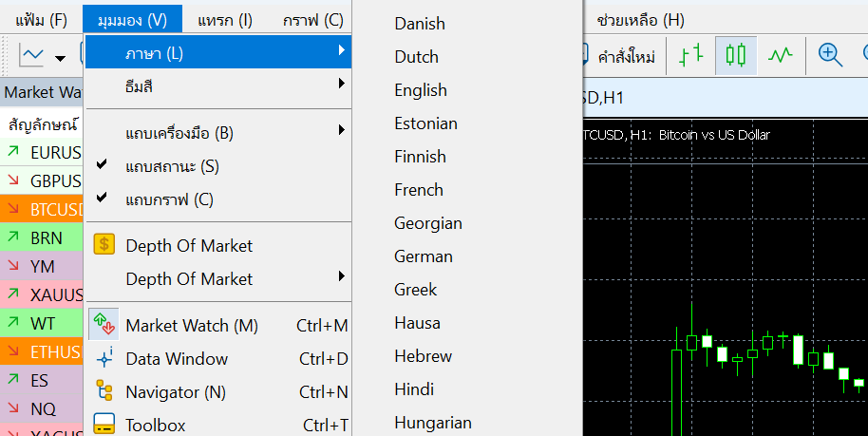This screenshot has width=868, height=436.
Task: Zoom in on the chart
Action: 830,56
